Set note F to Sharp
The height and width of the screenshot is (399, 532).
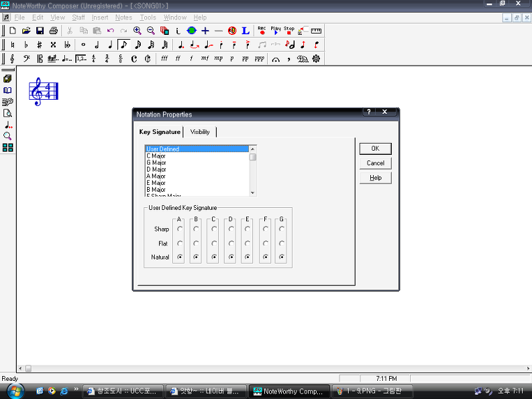click(266, 229)
